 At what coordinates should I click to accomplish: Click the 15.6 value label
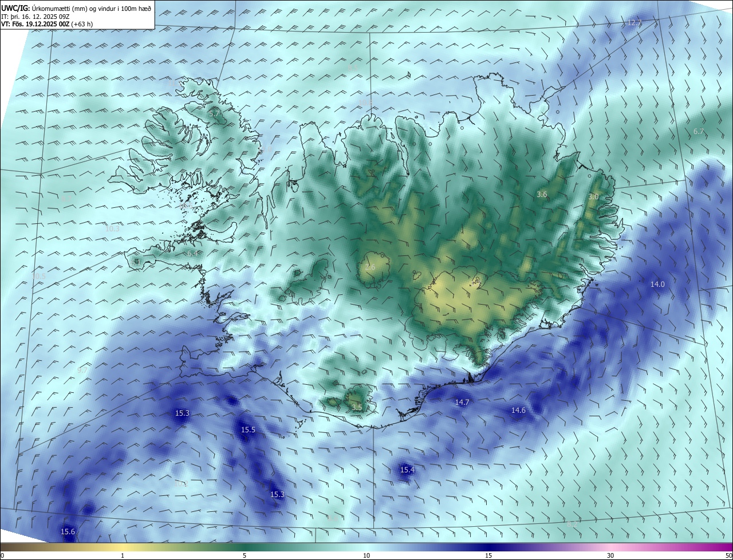(x=68, y=532)
